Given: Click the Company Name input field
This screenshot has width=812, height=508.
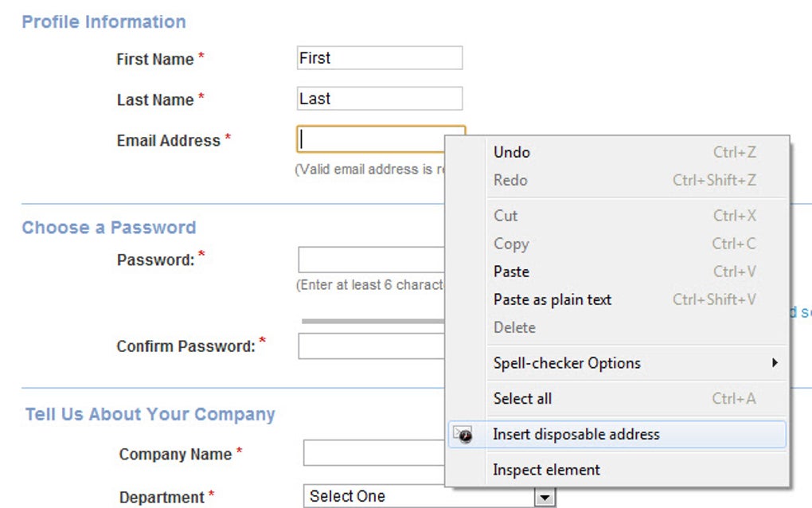Looking at the screenshot, I should point(373,454).
